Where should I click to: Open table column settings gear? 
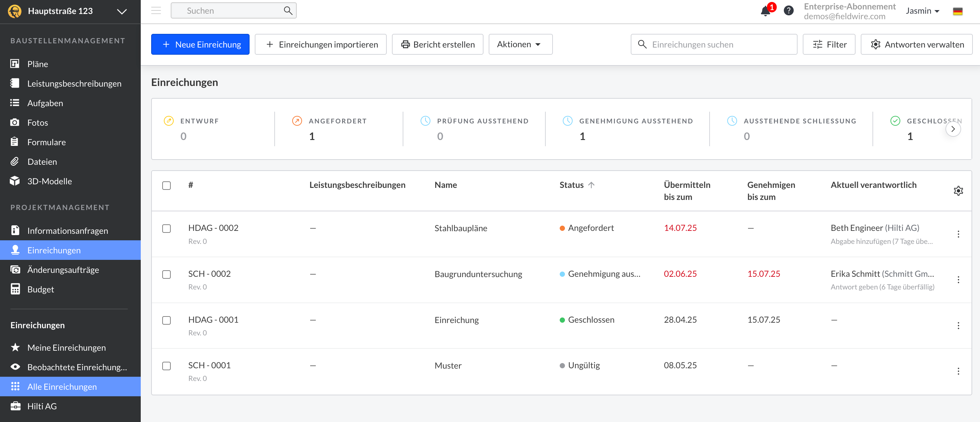click(958, 190)
